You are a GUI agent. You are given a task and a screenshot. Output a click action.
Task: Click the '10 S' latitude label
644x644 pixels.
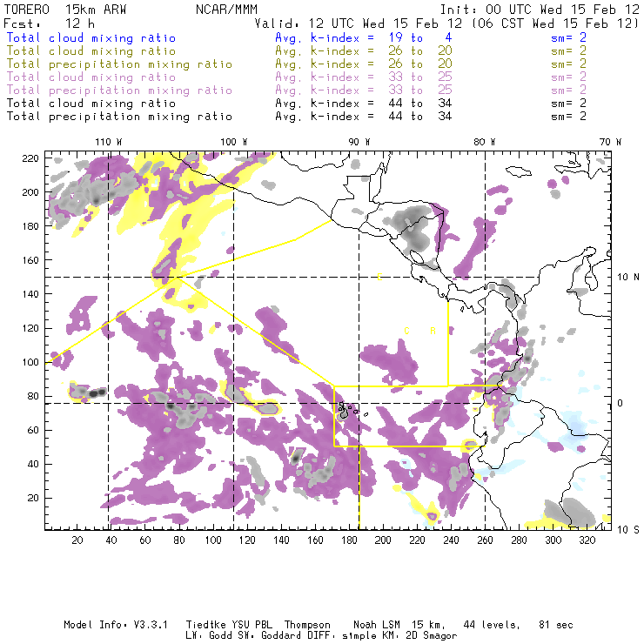coord(628,530)
